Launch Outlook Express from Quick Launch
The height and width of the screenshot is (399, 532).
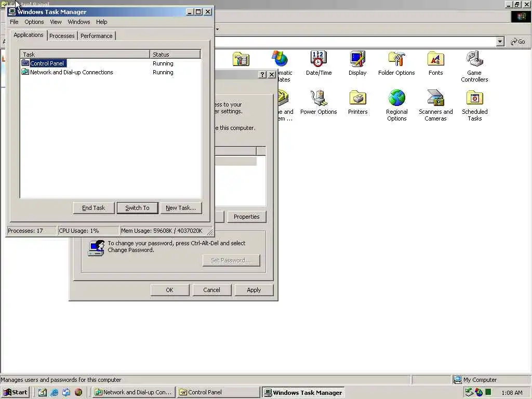[x=66, y=392]
